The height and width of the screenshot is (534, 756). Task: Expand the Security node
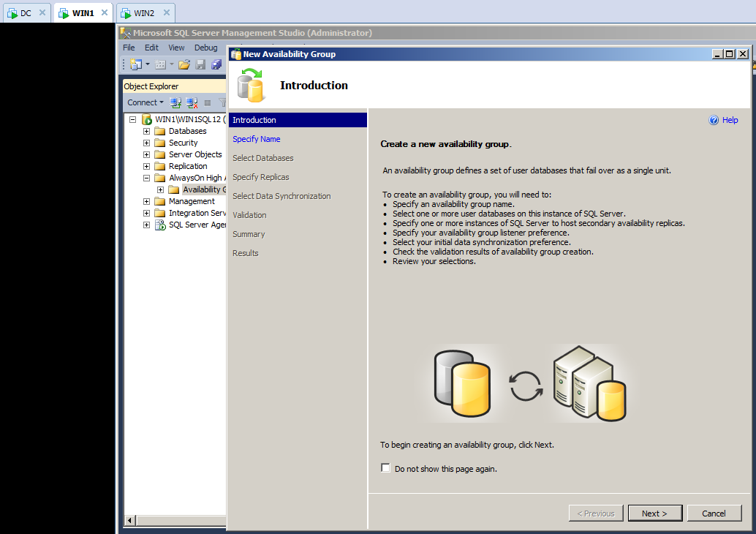[x=146, y=143]
